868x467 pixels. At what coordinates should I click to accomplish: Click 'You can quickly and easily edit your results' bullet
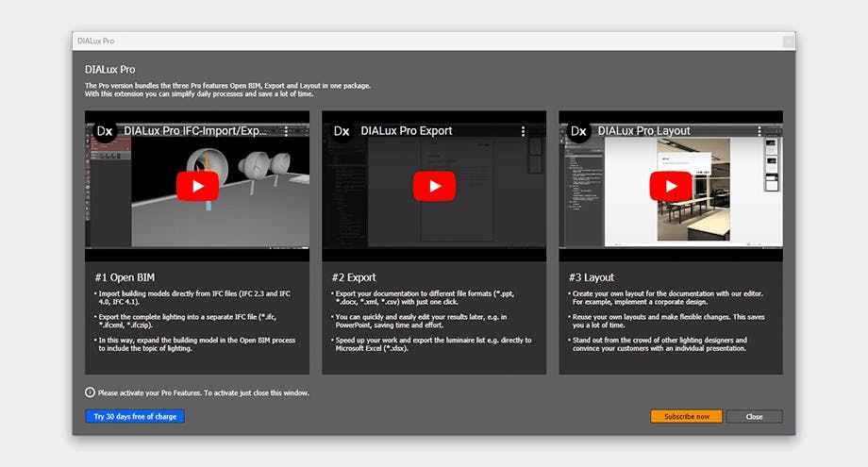421,321
